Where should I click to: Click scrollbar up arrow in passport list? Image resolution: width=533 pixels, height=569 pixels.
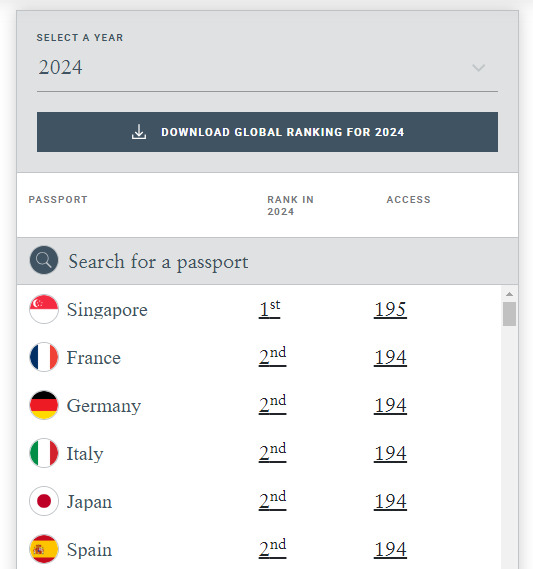[x=509, y=294]
